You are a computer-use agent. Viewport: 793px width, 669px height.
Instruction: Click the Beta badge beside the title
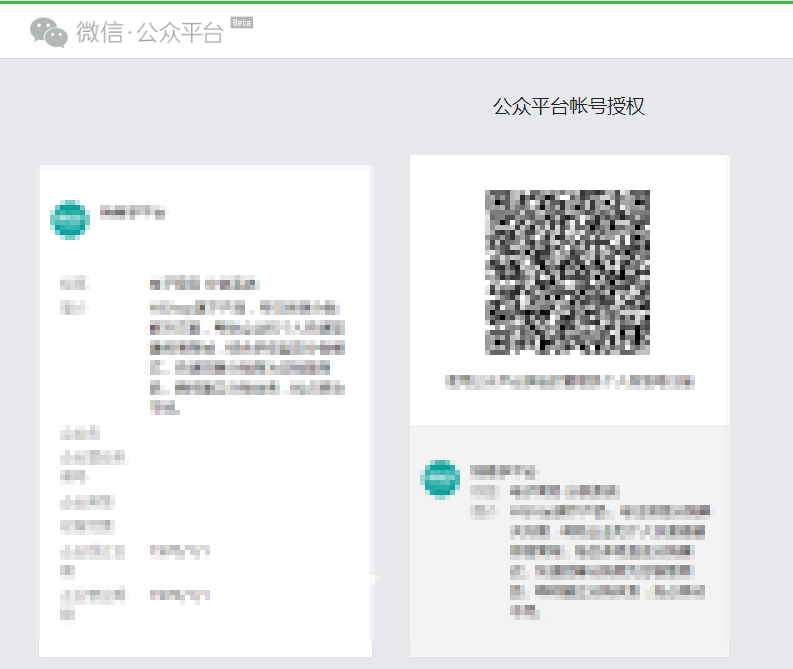[x=241, y=22]
